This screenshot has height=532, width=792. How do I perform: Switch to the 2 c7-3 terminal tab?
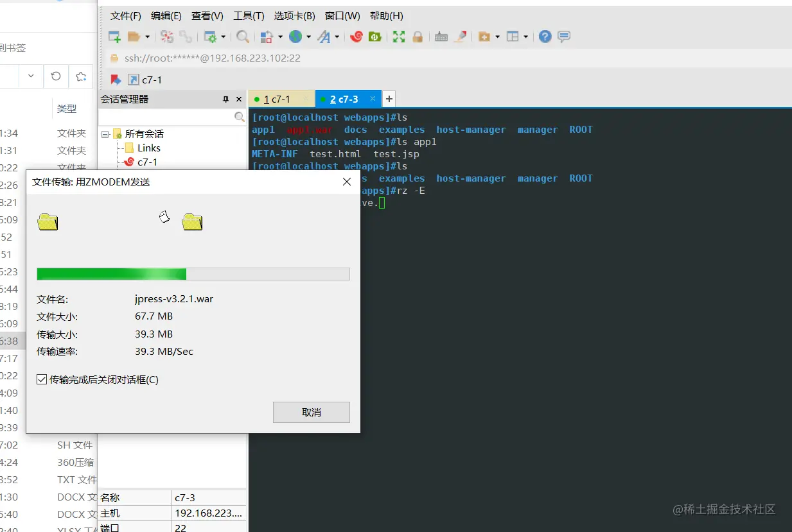tap(348, 99)
